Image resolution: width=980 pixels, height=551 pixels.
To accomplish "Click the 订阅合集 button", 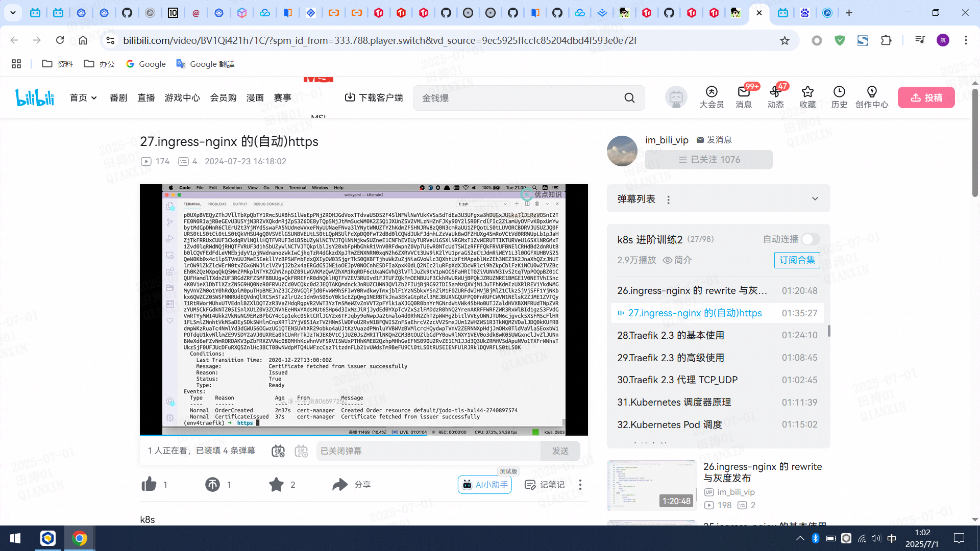I will (797, 260).
